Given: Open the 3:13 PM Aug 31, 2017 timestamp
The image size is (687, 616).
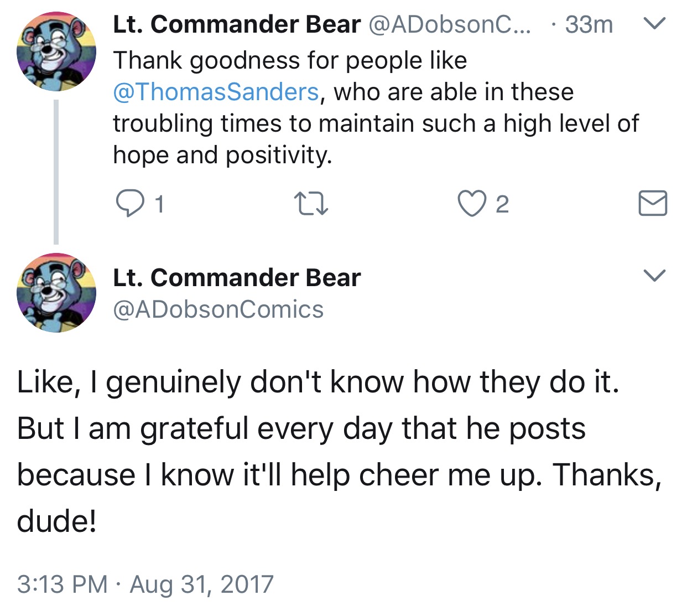Looking at the screenshot, I should point(145,584).
